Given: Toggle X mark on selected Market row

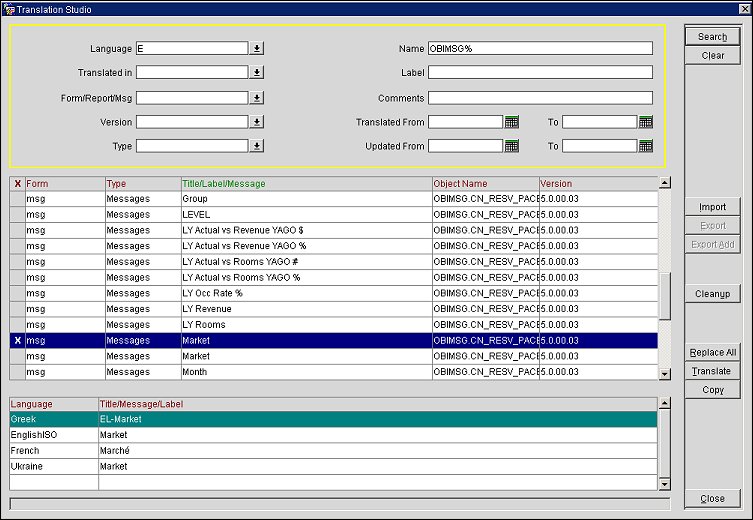Looking at the screenshot, I should click(17, 341).
